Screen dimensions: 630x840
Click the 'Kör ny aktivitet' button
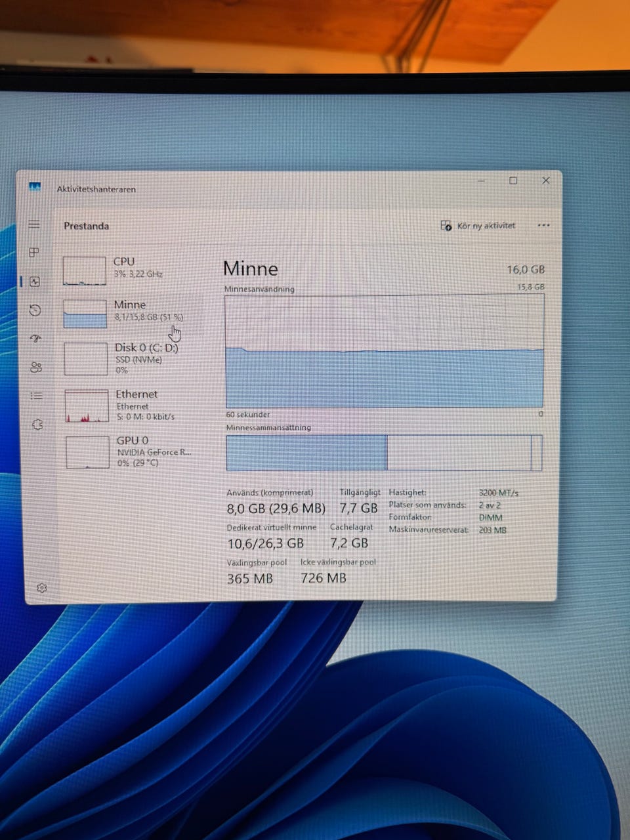tap(478, 226)
